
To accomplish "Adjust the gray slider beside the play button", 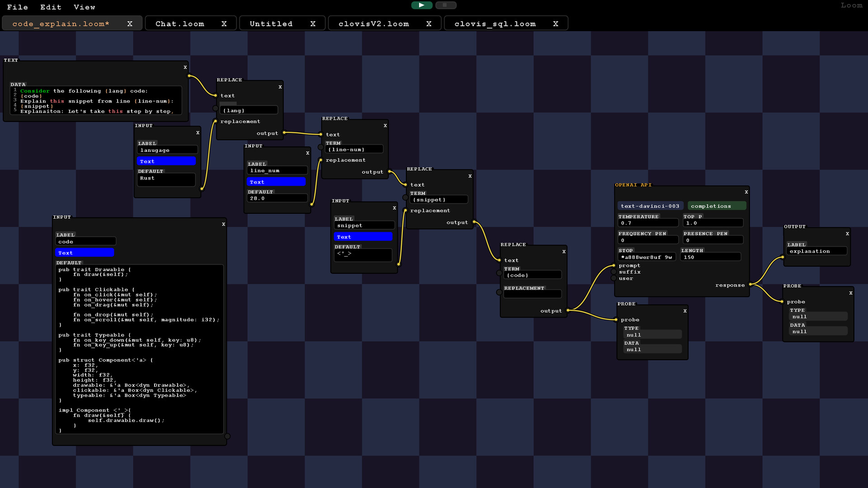I will pyautogui.click(x=447, y=5).
